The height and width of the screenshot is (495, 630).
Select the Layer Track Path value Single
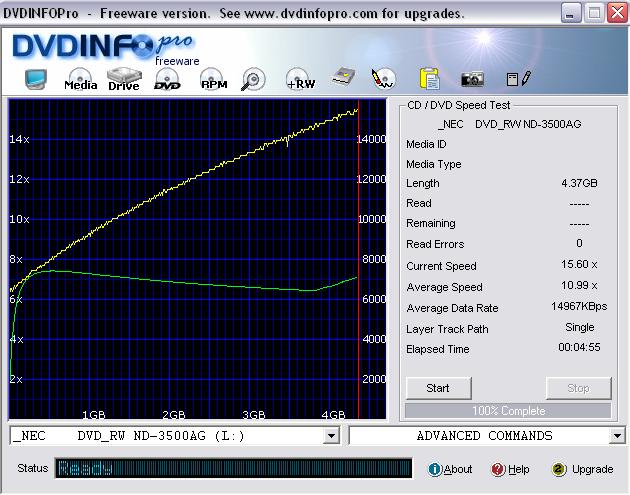point(579,327)
